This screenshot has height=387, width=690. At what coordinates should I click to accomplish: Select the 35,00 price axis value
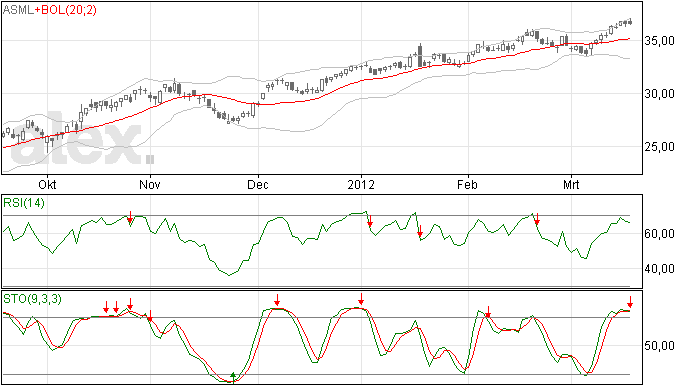click(659, 41)
